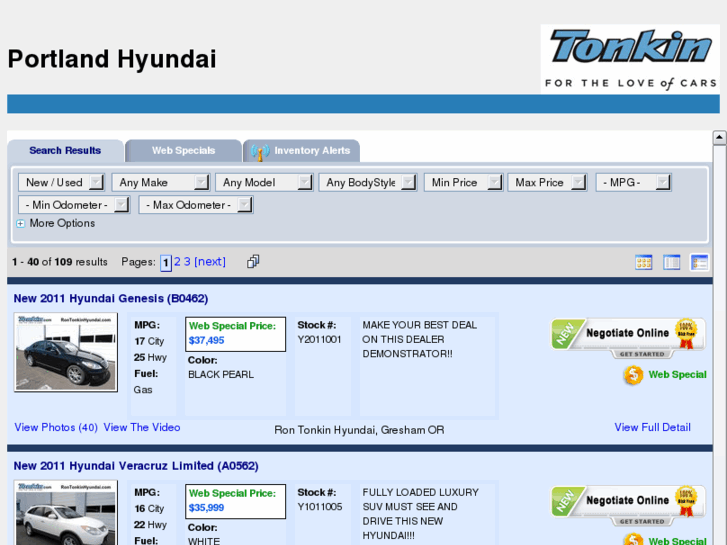Click the Inventory Alerts antenna icon

[260, 152]
